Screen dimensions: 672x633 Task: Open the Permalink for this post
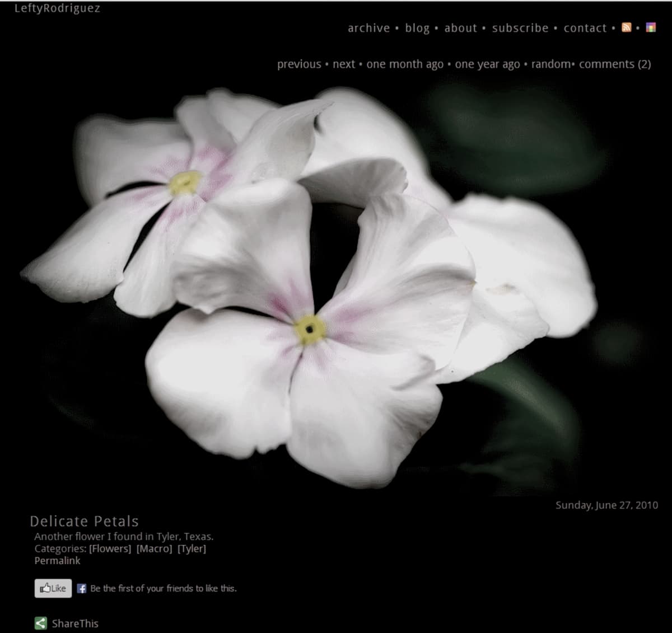click(57, 560)
